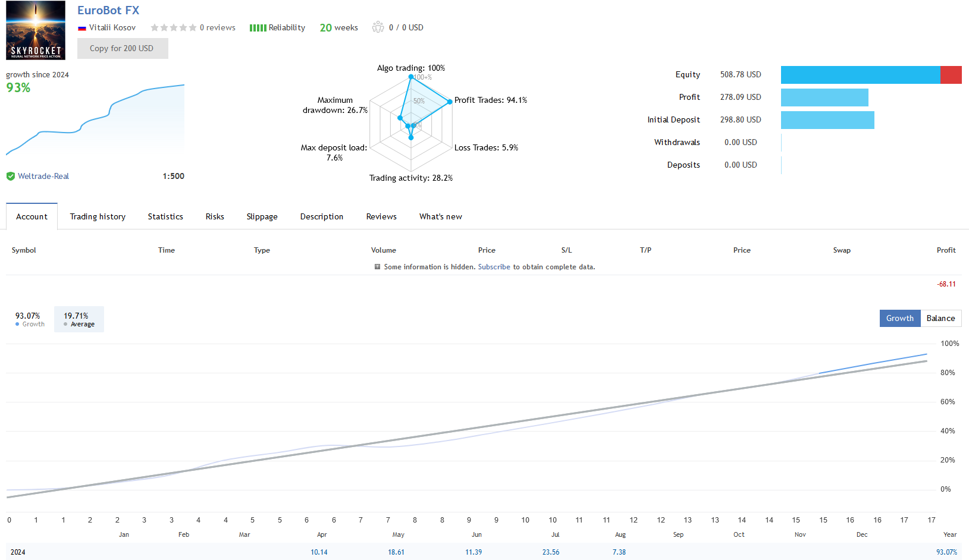Select the Growth chart toggle button

tap(900, 318)
